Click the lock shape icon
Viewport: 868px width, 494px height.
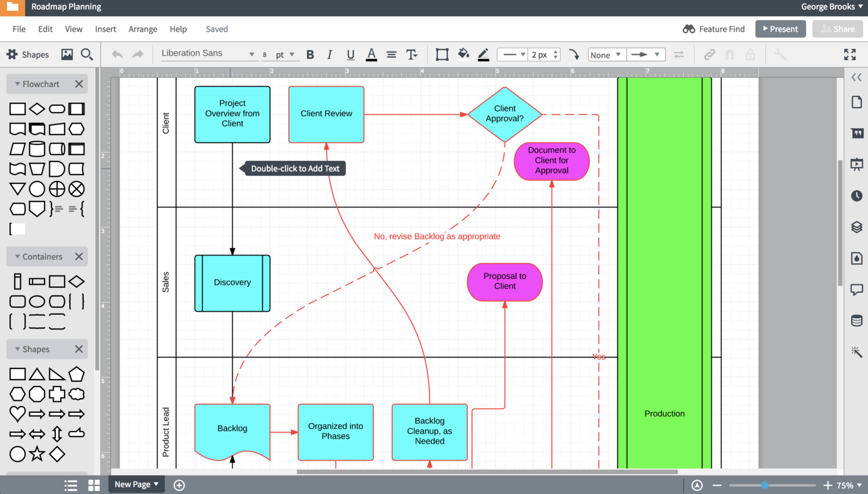point(750,55)
